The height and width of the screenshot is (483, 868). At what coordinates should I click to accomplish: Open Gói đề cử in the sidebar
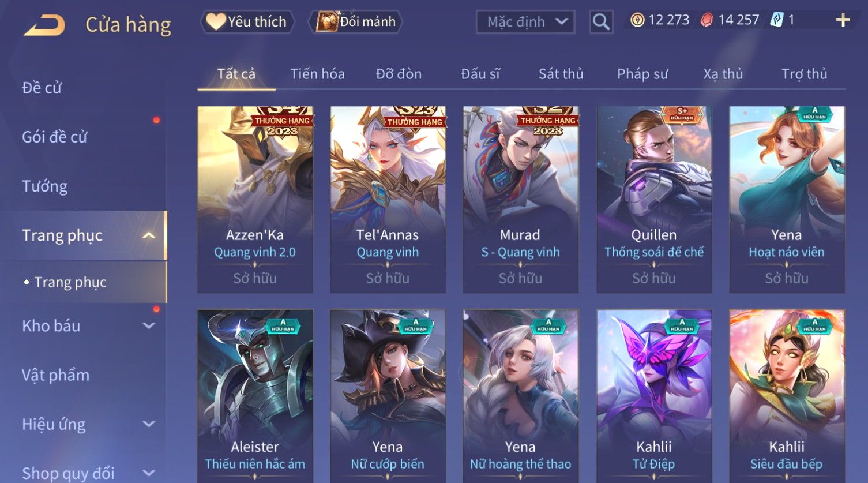pos(55,137)
